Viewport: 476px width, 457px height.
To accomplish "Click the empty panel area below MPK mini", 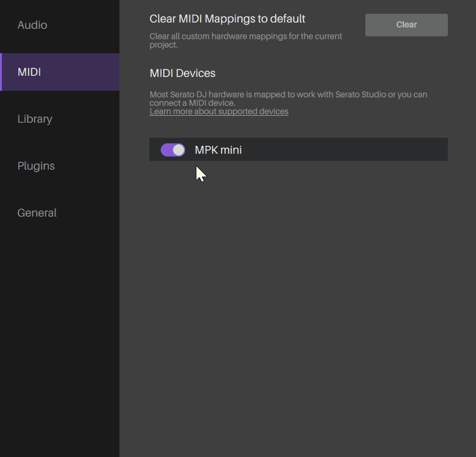I will tap(298, 300).
